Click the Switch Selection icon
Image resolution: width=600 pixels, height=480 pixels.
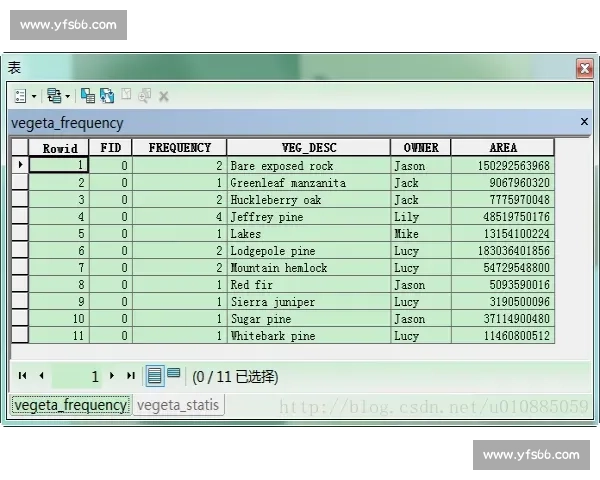pyautogui.click(x=107, y=96)
